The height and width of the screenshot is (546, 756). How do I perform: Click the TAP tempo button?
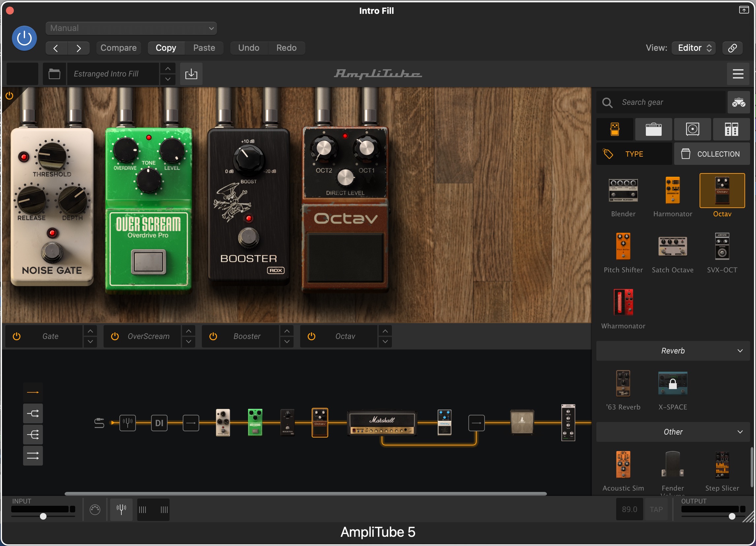pyautogui.click(x=656, y=510)
